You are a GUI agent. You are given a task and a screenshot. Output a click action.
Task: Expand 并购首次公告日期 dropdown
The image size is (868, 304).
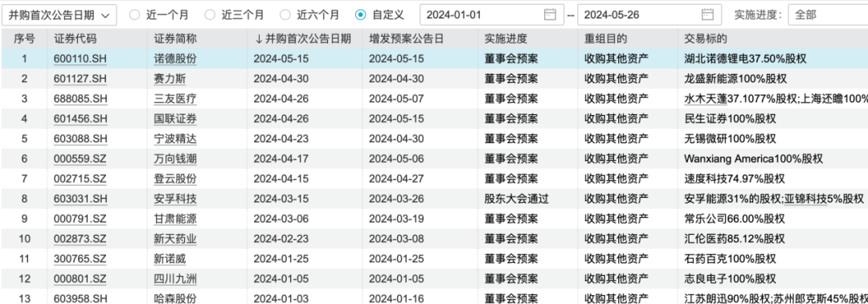59,15
